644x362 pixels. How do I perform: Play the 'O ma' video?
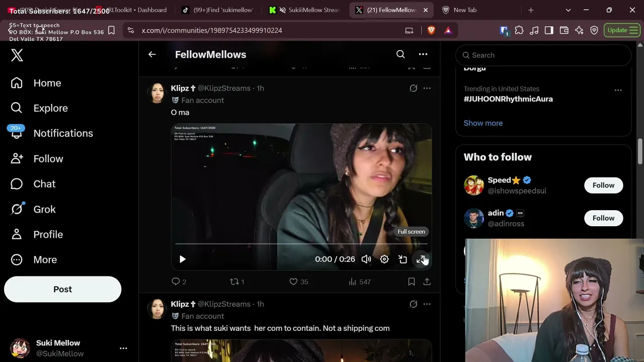183,259
